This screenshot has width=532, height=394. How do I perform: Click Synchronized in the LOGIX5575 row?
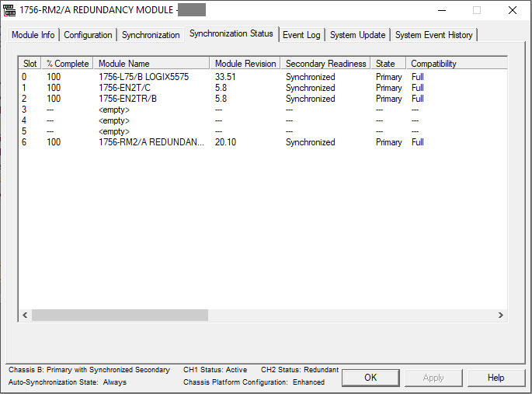(310, 77)
